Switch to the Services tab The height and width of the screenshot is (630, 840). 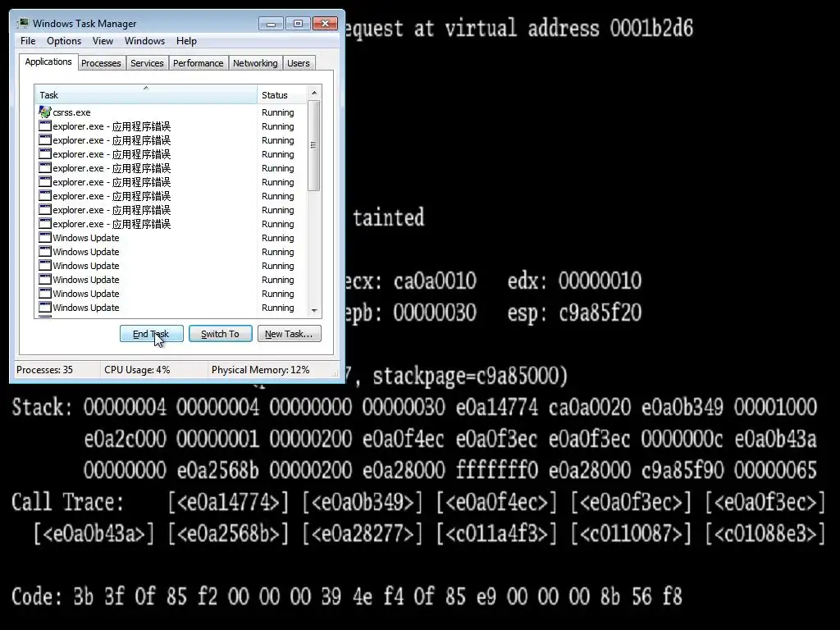click(x=147, y=63)
